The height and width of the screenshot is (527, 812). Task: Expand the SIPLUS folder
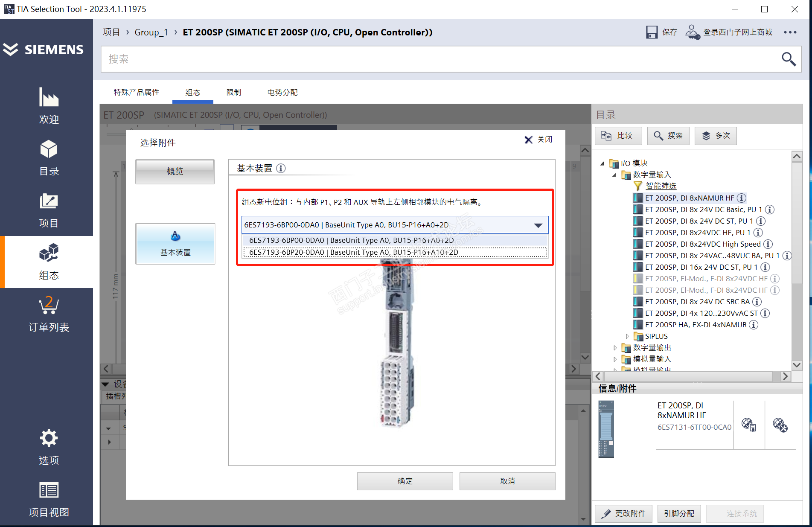coord(627,336)
